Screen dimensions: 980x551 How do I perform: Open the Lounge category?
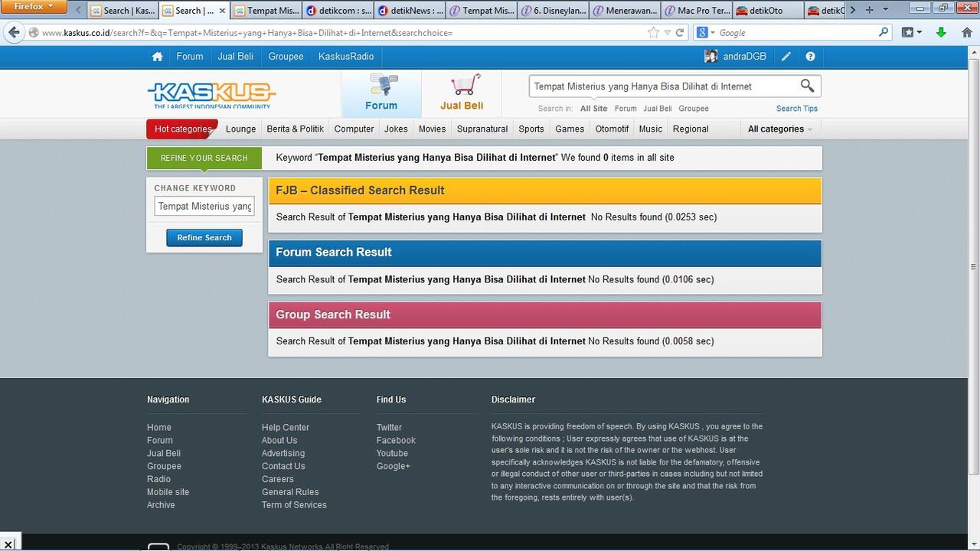[241, 129]
